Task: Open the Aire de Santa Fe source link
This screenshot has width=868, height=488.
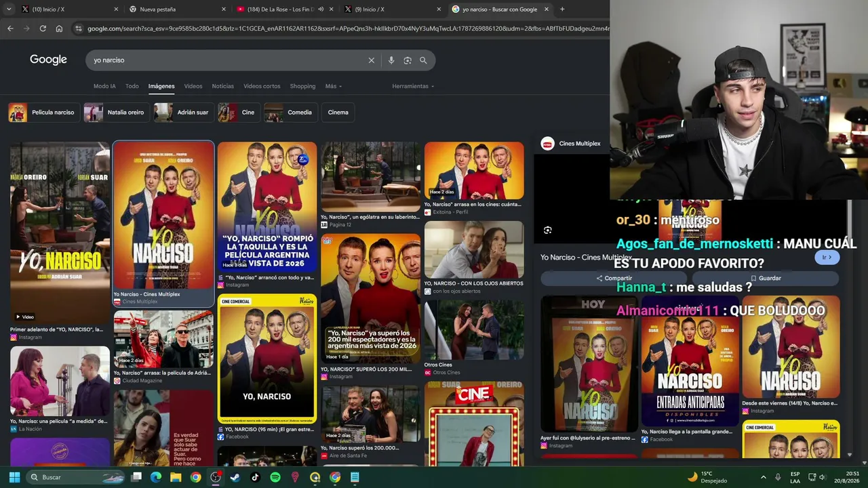Action: click(348, 455)
